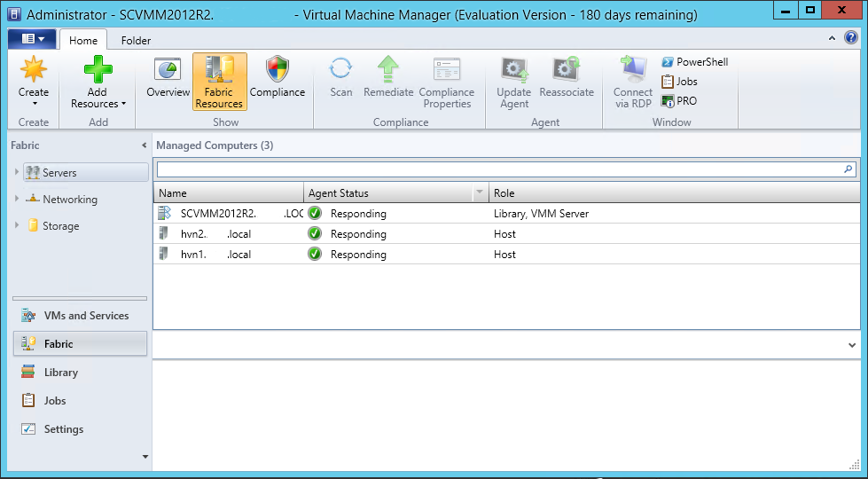Screen dimensions: 868x479
Task: Open the VMs and Services workspace
Action: pyautogui.click(x=81, y=316)
